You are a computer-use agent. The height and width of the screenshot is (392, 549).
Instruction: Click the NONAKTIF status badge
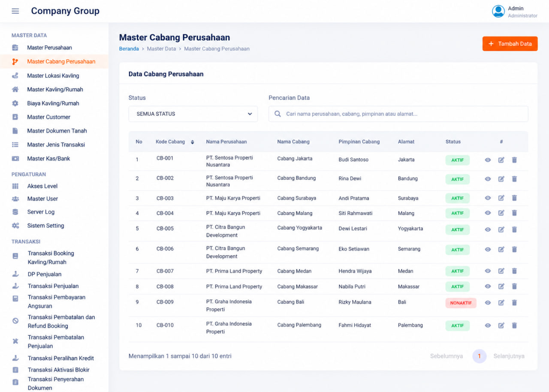461,303
